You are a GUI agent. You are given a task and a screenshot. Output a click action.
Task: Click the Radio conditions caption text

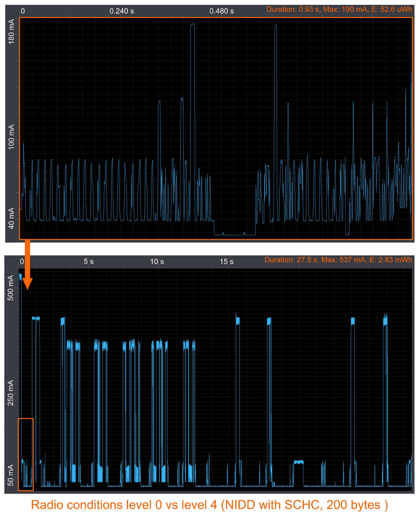pyautogui.click(x=210, y=505)
